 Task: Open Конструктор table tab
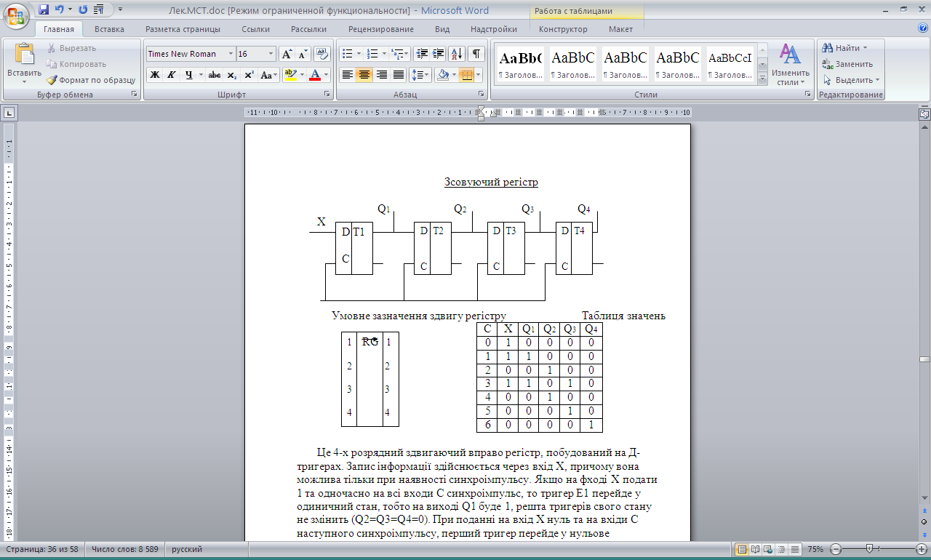[x=563, y=29]
